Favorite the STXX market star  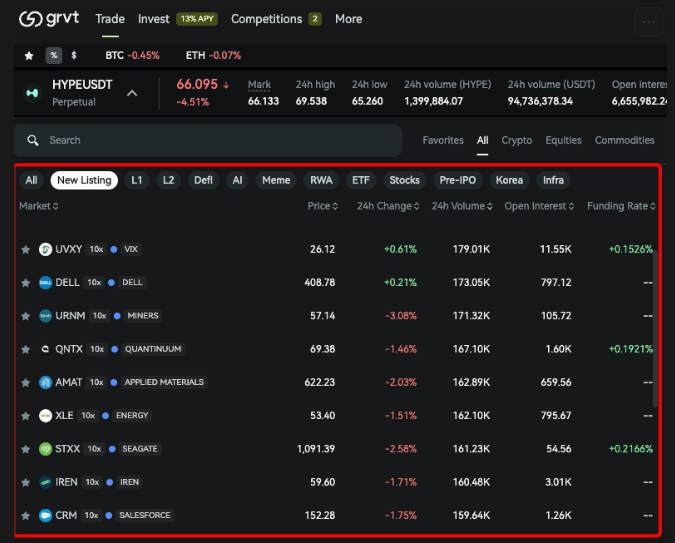[x=26, y=449]
